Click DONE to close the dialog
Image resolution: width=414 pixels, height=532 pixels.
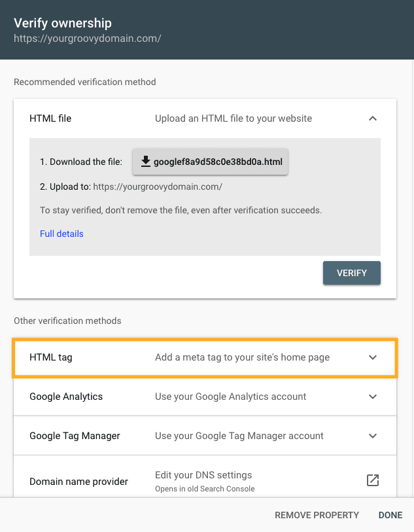390,515
